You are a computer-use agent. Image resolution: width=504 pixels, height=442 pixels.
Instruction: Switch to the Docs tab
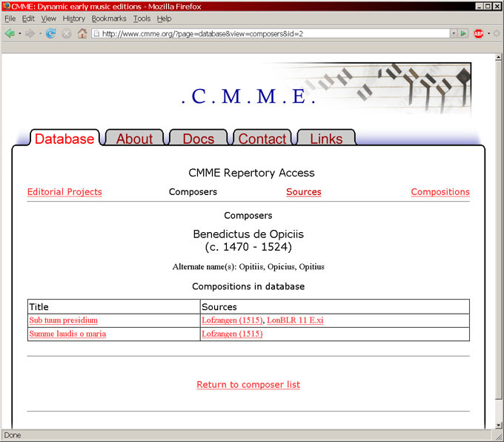[x=199, y=139]
